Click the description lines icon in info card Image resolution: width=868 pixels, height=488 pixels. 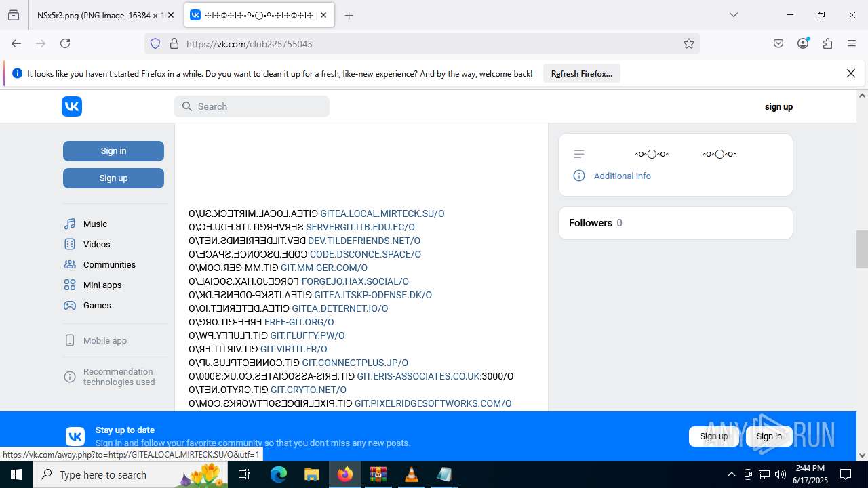tap(579, 154)
